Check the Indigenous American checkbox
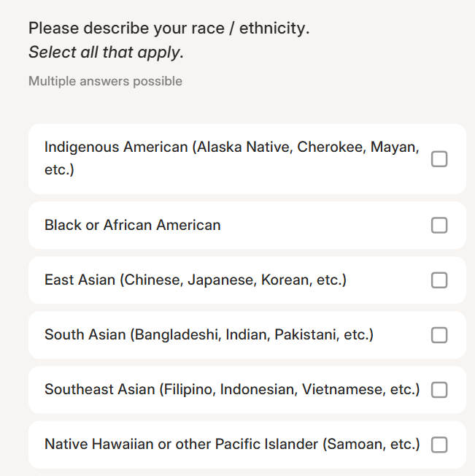The width and height of the screenshot is (475, 476). click(x=439, y=158)
